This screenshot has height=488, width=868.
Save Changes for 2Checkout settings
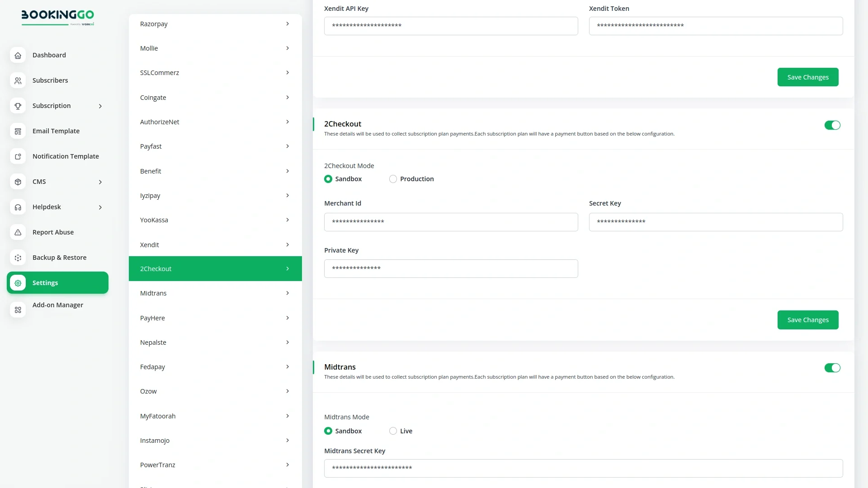coord(807,320)
